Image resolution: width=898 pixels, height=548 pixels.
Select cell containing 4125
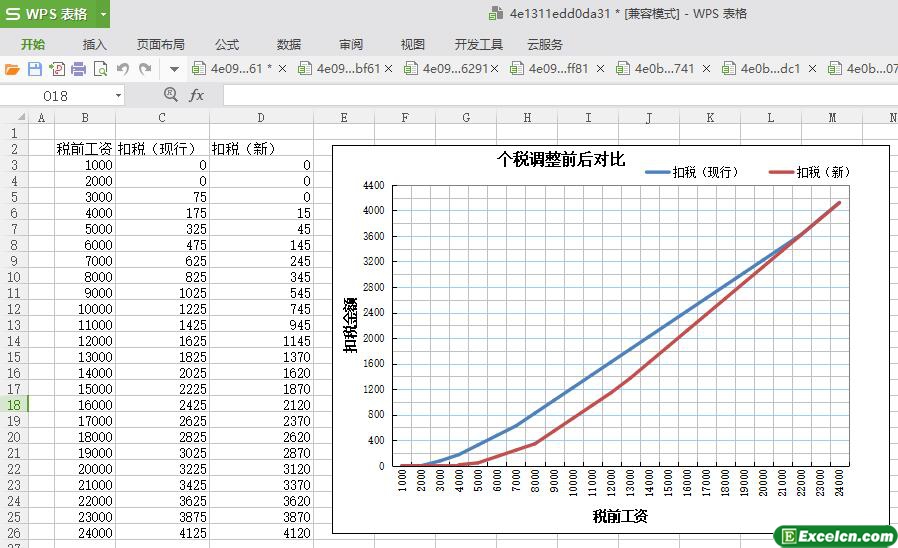click(x=162, y=534)
